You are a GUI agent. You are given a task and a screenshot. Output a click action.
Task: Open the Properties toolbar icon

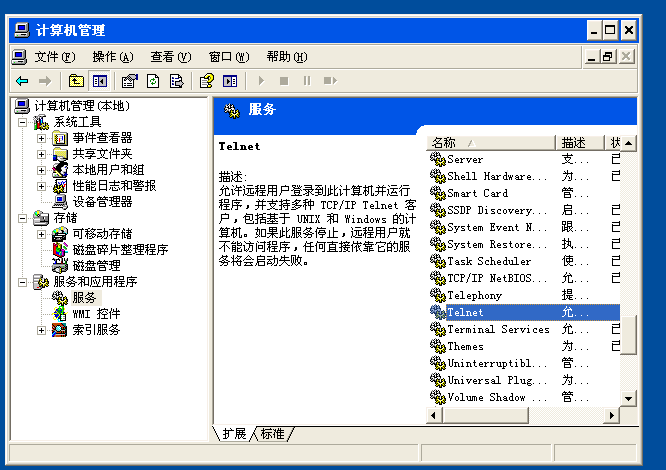tap(130, 81)
